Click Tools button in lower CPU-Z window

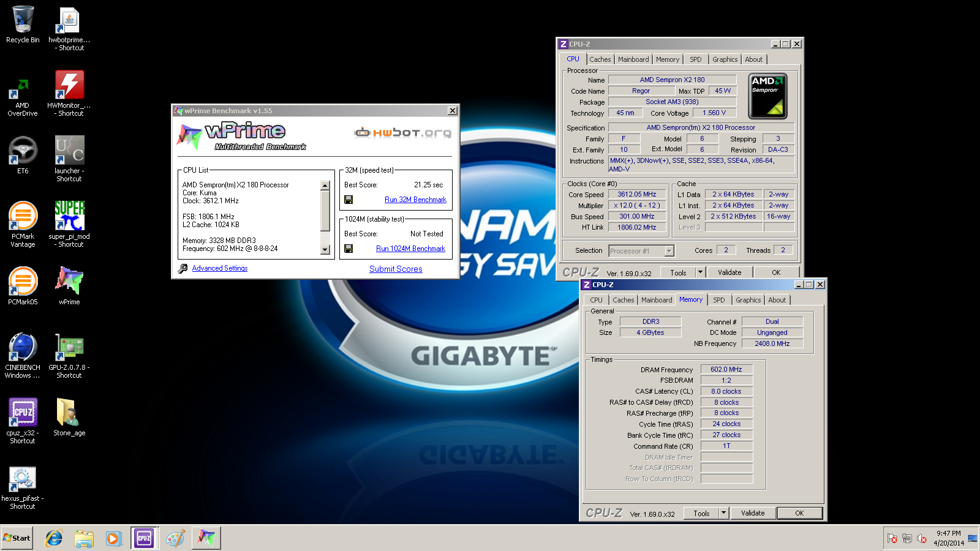(702, 513)
